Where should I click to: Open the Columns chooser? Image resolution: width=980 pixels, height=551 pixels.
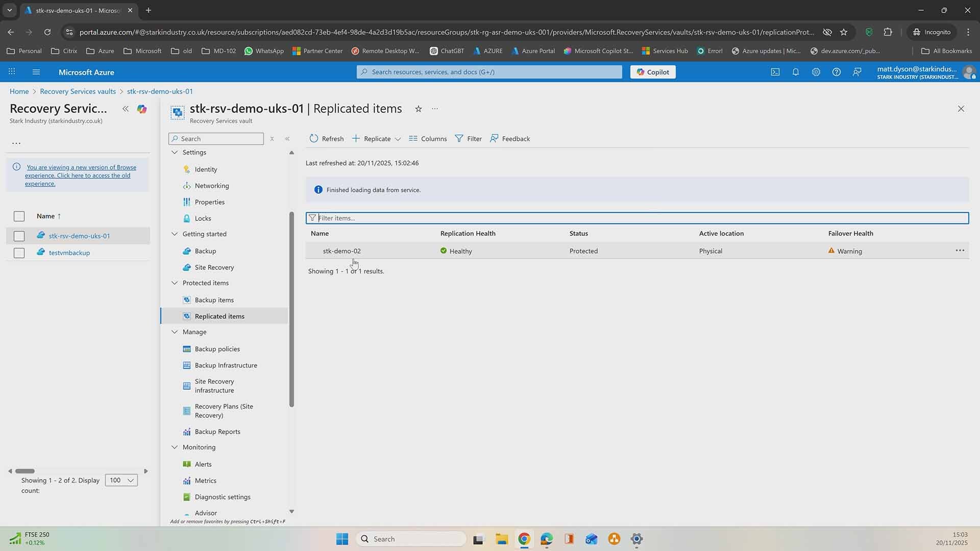[428, 138]
